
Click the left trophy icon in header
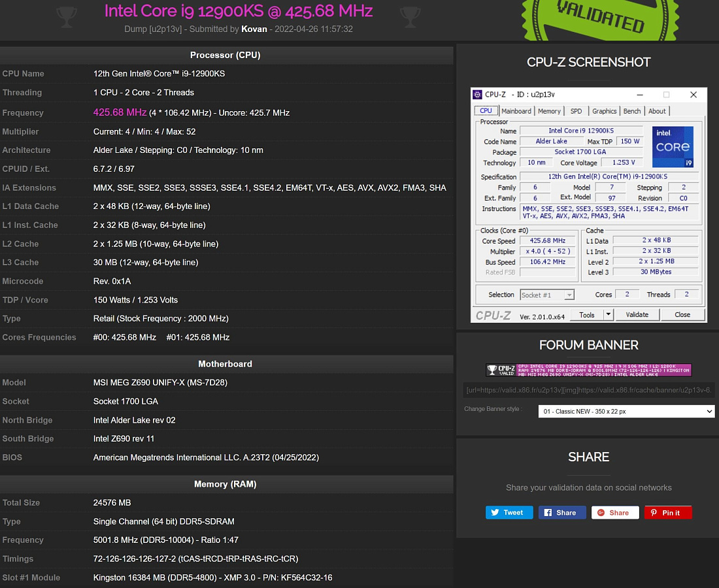[x=67, y=16]
